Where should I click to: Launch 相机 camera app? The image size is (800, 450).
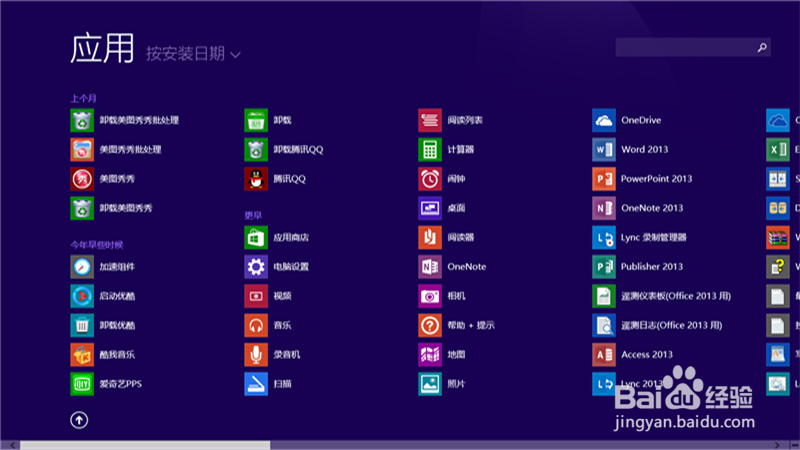pyautogui.click(x=430, y=296)
